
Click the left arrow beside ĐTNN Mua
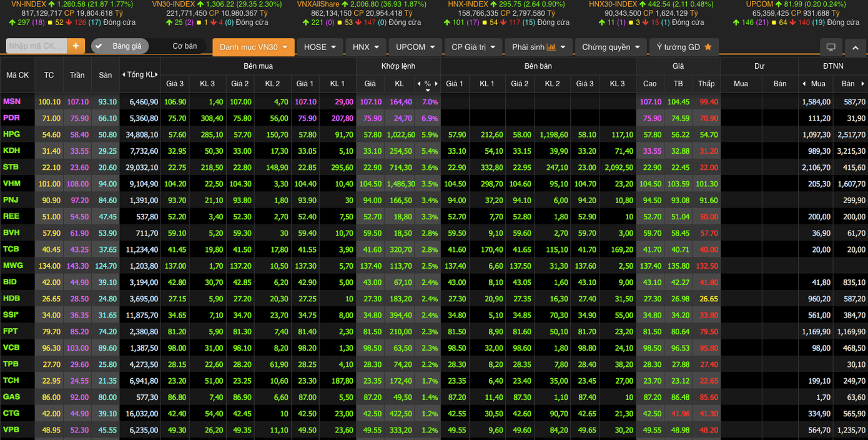(x=804, y=84)
